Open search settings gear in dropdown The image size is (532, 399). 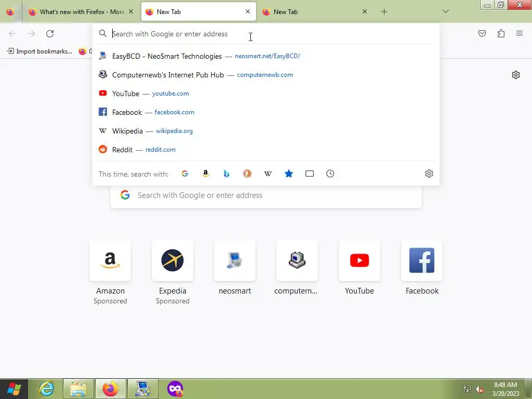429,174
